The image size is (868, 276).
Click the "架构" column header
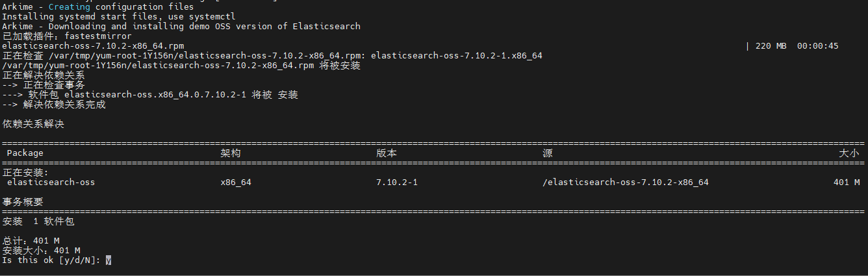[231, 153]
